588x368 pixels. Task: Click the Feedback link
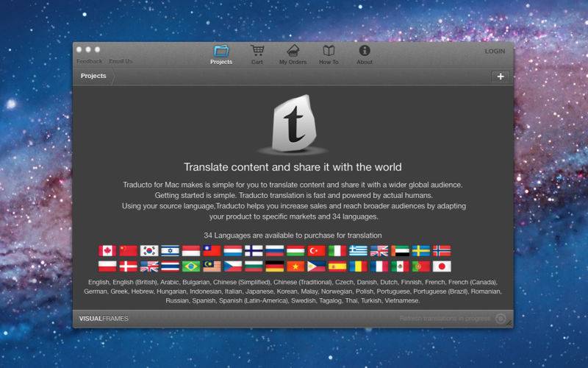point(89,61)
